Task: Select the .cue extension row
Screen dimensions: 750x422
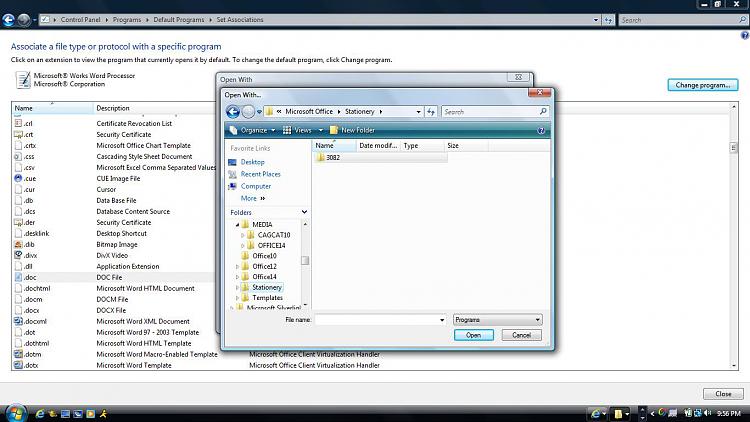Action: point(113,178)
